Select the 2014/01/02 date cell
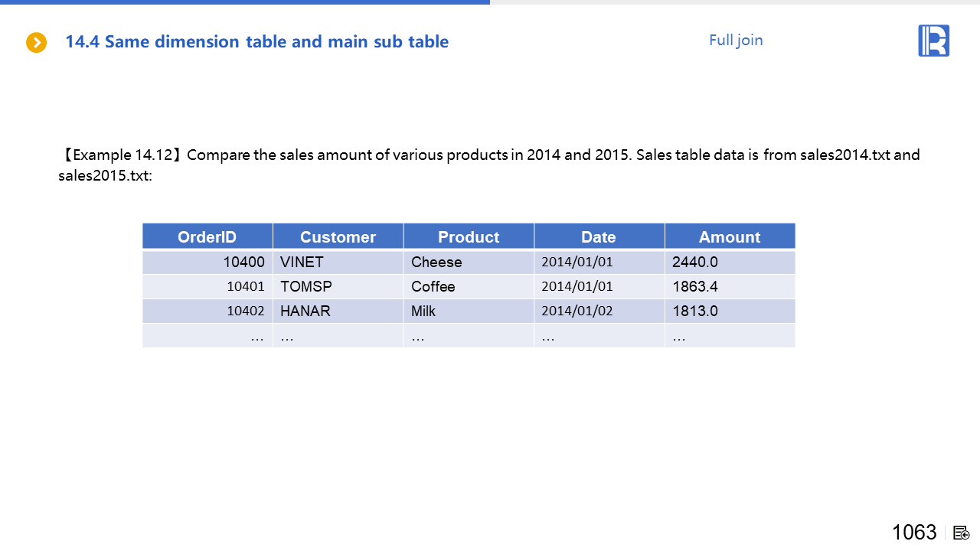This screenshot has height=551, width=980. [x=577, y=311]
